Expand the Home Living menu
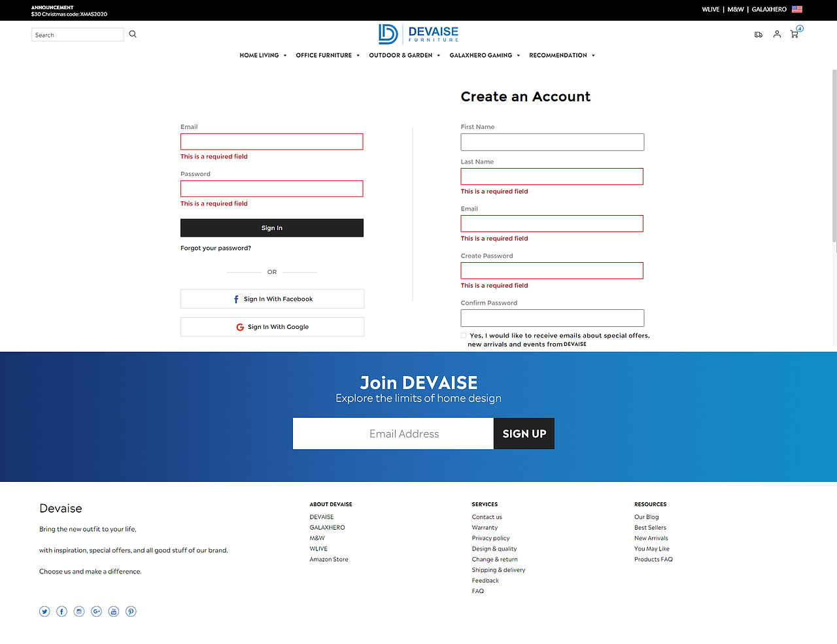 (263, 56)
